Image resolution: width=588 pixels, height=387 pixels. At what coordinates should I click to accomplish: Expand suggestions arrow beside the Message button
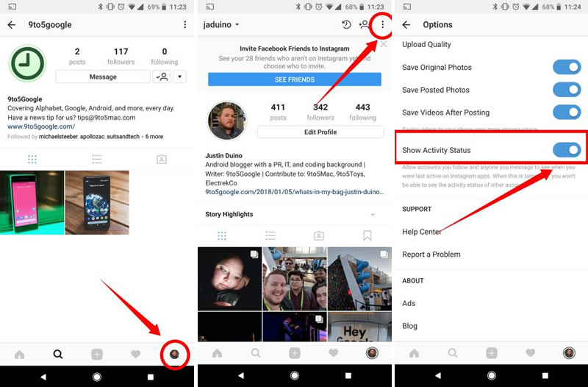point(180,77)
